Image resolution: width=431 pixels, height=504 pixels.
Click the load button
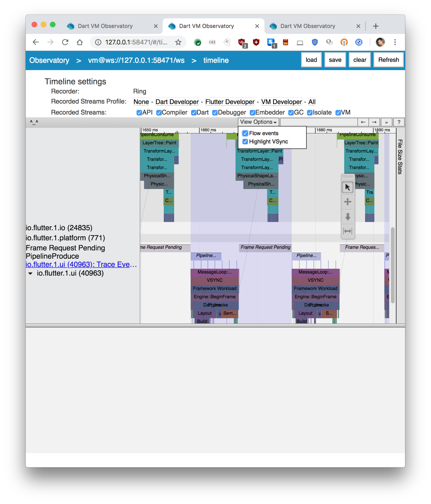(311, 60)
